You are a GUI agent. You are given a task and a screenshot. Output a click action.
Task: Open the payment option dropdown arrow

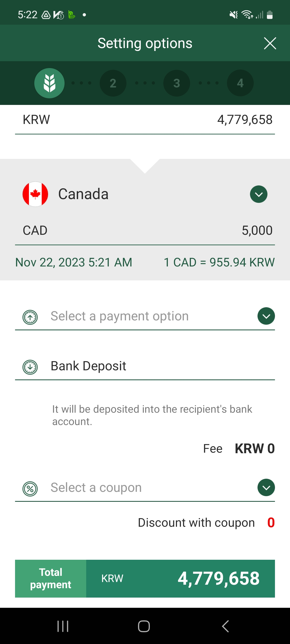click(x=266, y=316)
